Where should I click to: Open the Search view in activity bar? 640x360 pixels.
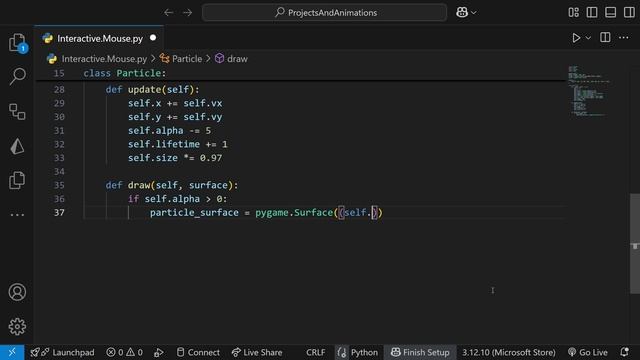click(17, 76)
